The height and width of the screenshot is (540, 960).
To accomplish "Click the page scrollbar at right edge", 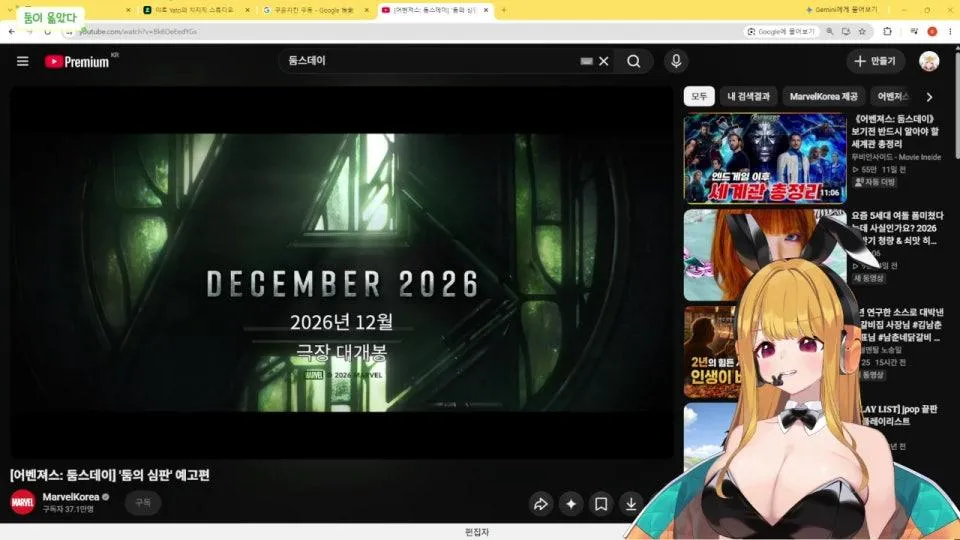I will tap(956, 104).
